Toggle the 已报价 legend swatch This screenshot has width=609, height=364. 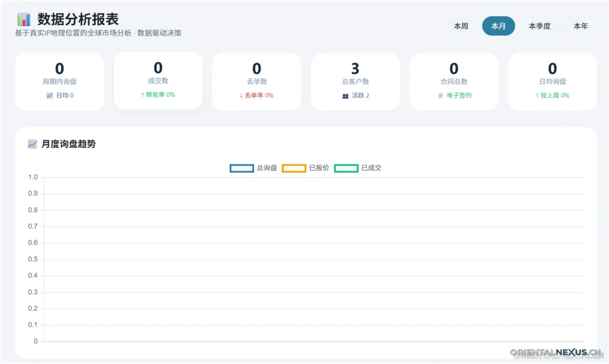(294, 168)
